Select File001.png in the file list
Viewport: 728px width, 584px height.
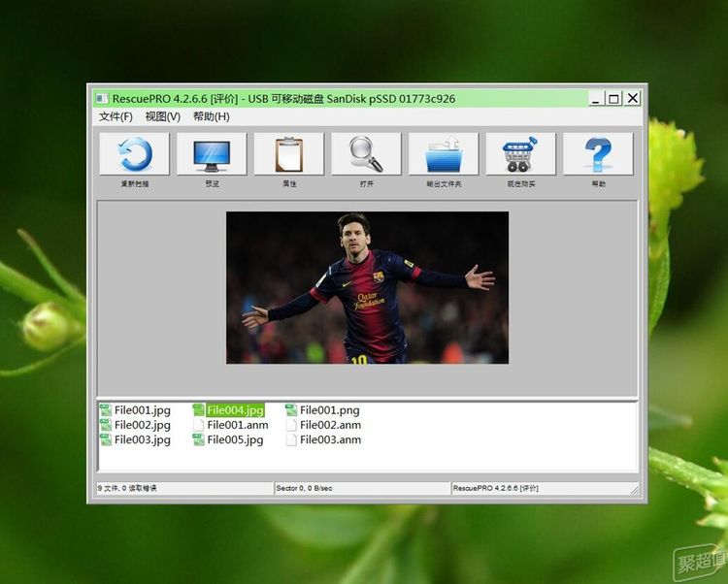click(x=330, y=410)
